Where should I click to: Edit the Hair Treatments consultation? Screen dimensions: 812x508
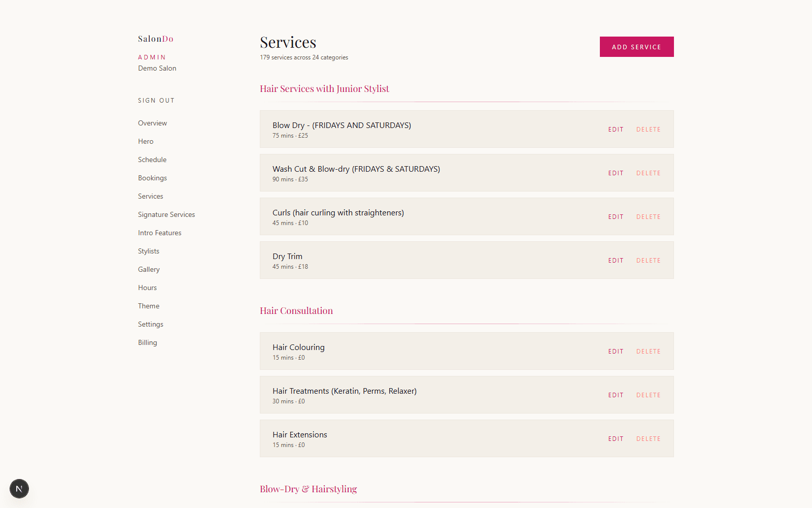[x=616, y=395]
